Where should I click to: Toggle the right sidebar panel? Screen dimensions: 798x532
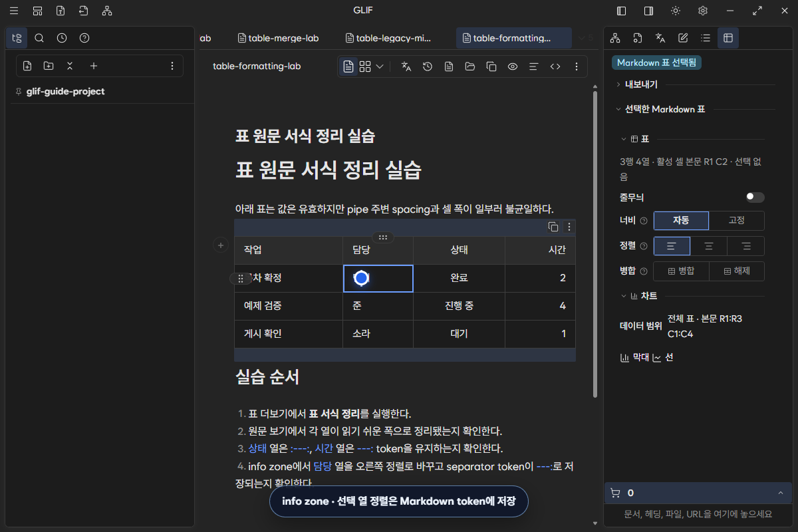[x=648, y=11]
